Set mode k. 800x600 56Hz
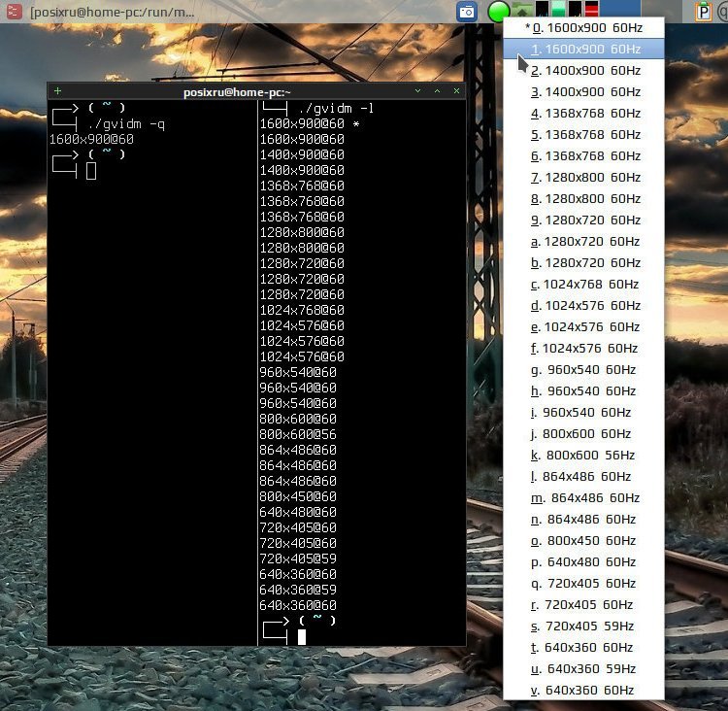The width and height of the screenshot is (728, 711). 583,455
